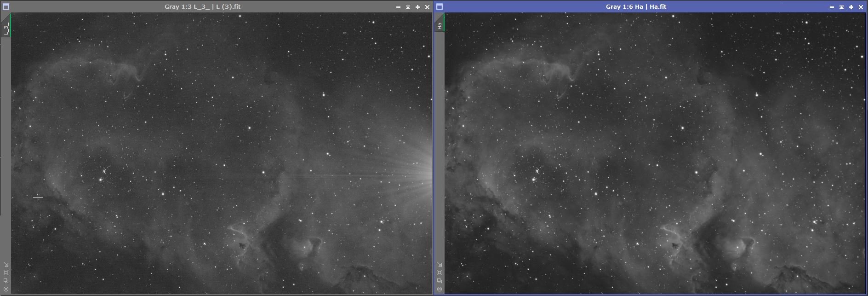This screenshot has width=868, height=296.
Task: Maximize the L (3).fit window
Action: coord(417,7)
